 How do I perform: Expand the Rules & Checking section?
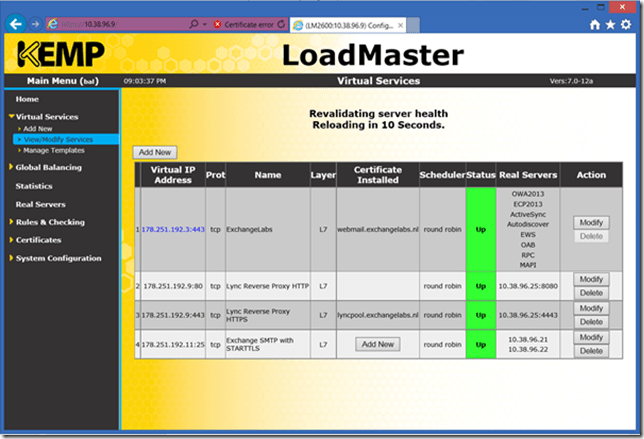tap(50, 222)
